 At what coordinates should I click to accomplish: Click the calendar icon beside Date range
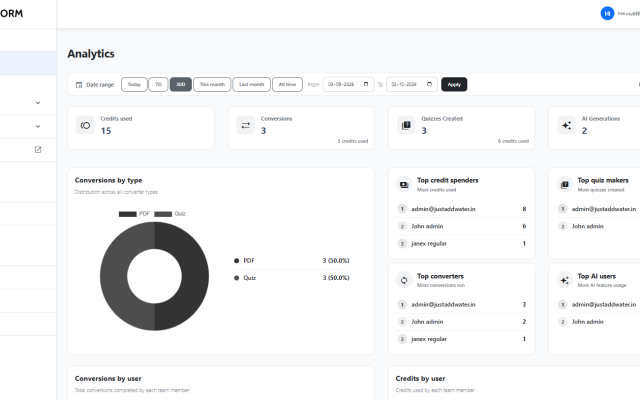click(79, 85)
